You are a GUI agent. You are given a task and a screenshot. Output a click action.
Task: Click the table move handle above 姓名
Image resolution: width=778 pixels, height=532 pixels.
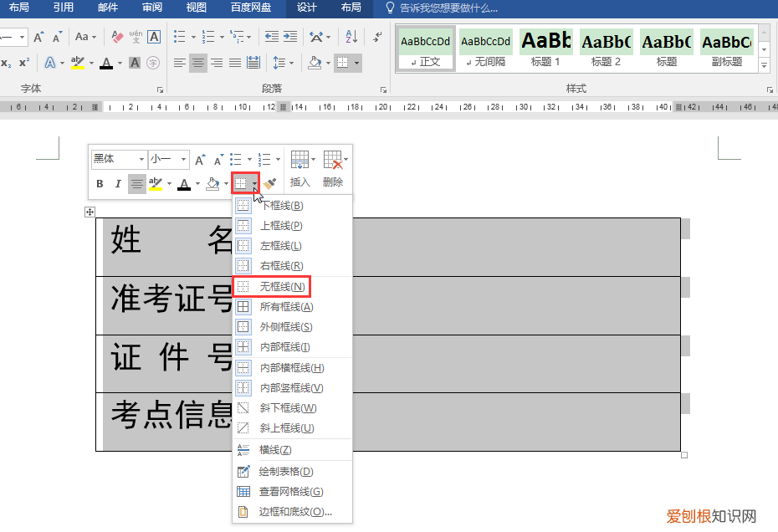pos(90,212)
